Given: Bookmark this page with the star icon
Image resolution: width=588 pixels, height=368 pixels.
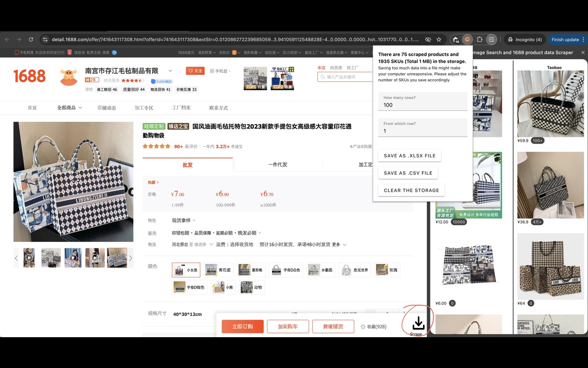Looking at the screenshot, I should 439,40.
